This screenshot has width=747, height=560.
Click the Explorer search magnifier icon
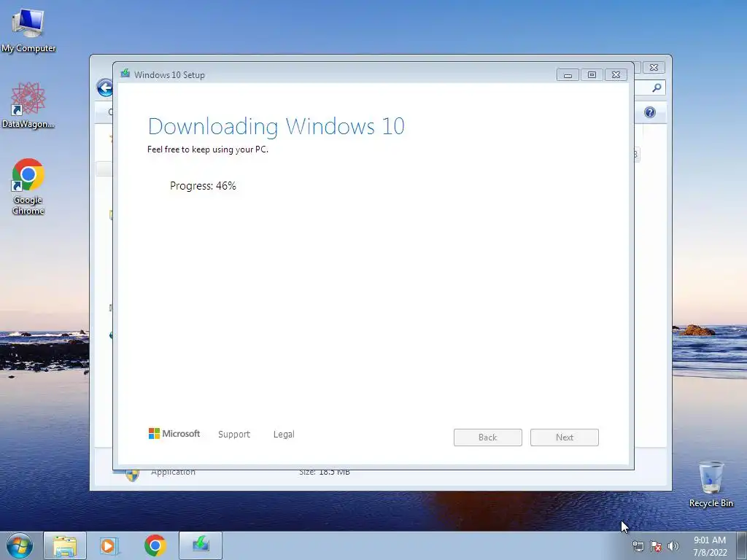pyautogui.click(x=657, y=87)
